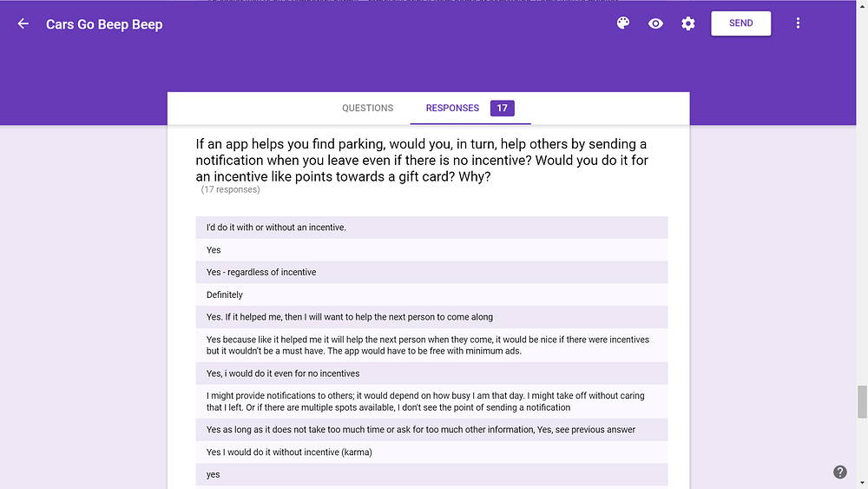Viewport: 868px width, 489px height.
Task: Switch to the QUESTIONS tab
Action: tap(367, 108)
